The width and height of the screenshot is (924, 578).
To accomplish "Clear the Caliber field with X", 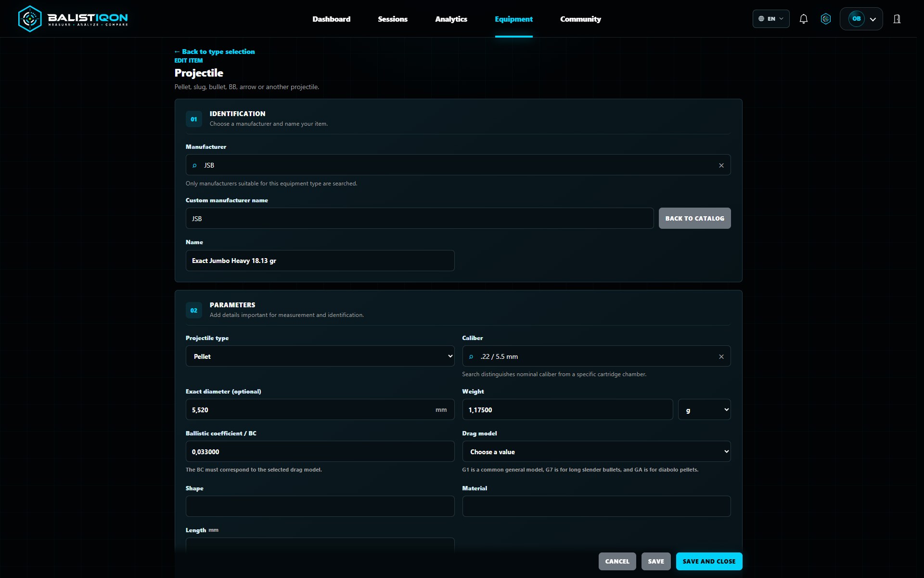I will [721, 356].
